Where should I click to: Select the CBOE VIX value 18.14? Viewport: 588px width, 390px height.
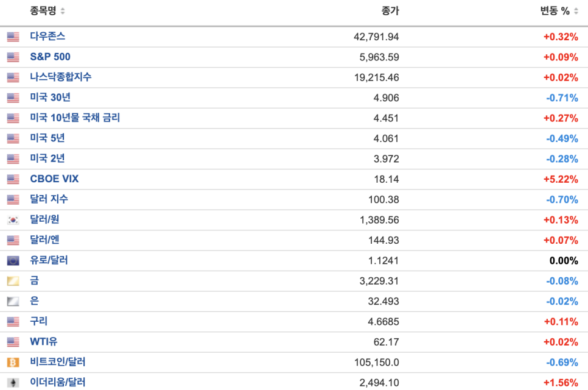coord(387,179)
